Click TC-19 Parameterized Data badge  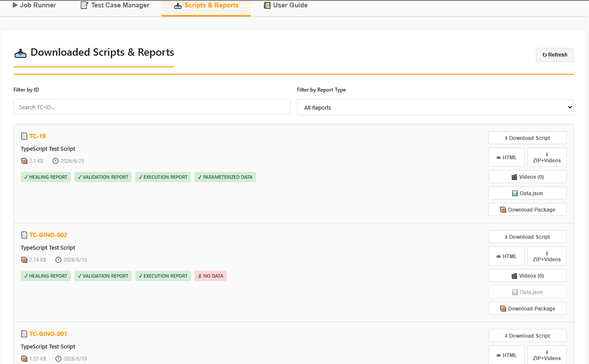[225, 177]
